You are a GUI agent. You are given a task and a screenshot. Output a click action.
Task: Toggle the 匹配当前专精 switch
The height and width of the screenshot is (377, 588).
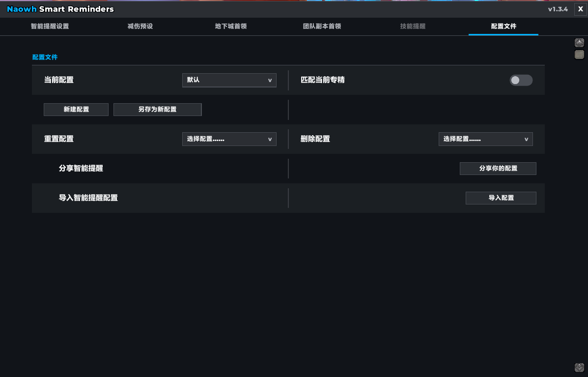[521, 80]
